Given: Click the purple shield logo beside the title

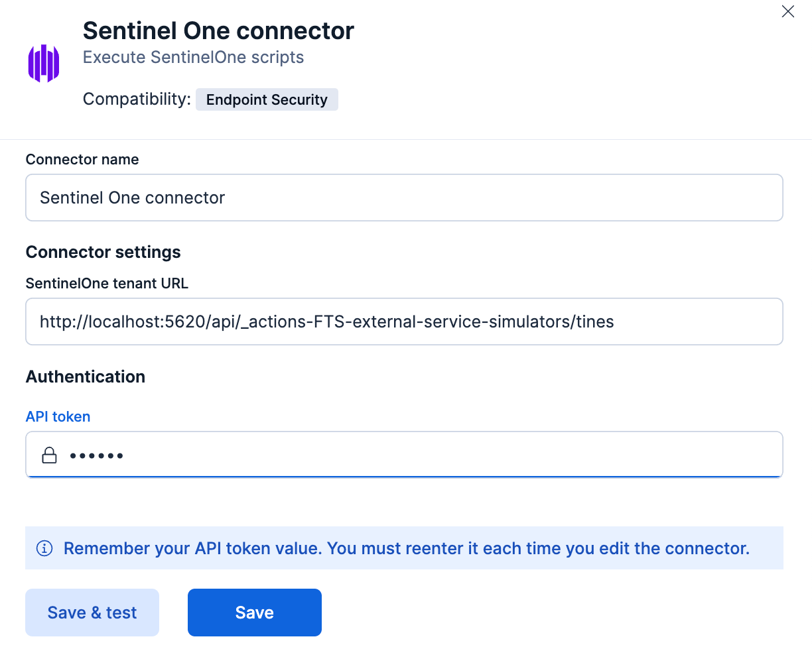Looking at the screenshot, I should pos(42,63).
